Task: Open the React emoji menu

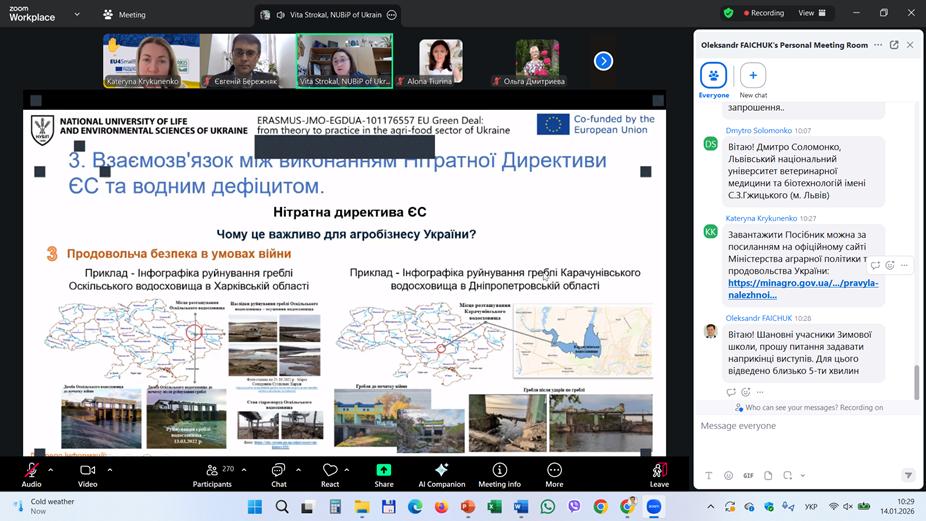Action: click(330, 472)
